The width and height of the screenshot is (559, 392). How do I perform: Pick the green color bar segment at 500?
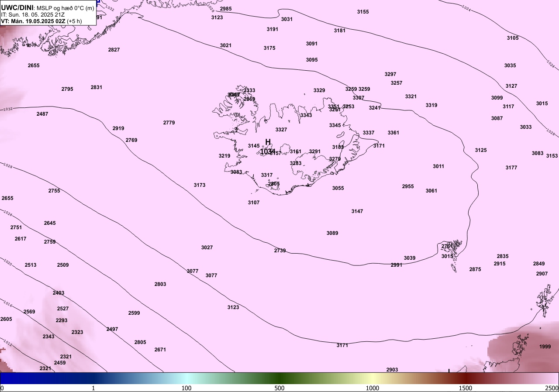click(279, 378)
